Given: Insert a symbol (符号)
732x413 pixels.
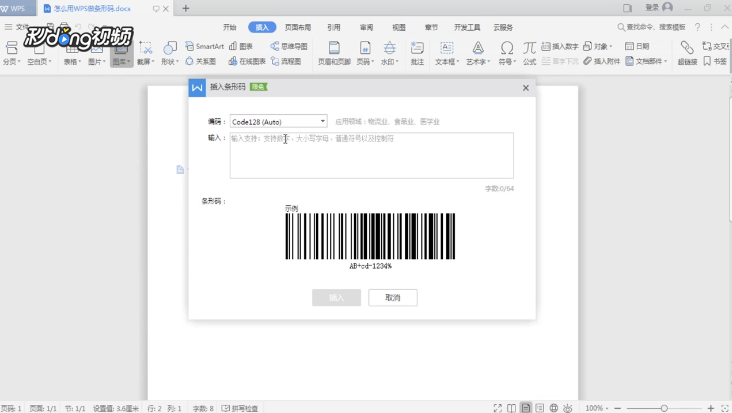Looking at the screenshot, I should coord(507,52).
